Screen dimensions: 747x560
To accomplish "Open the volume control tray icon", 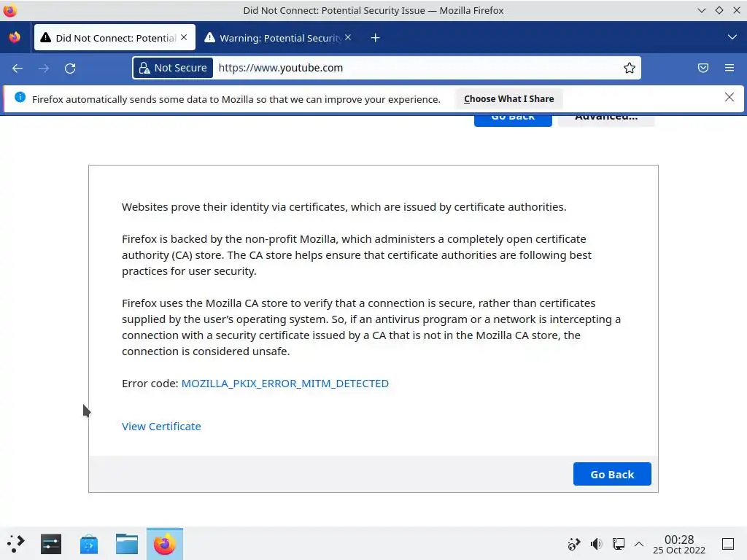I will [x=596, y=544].
